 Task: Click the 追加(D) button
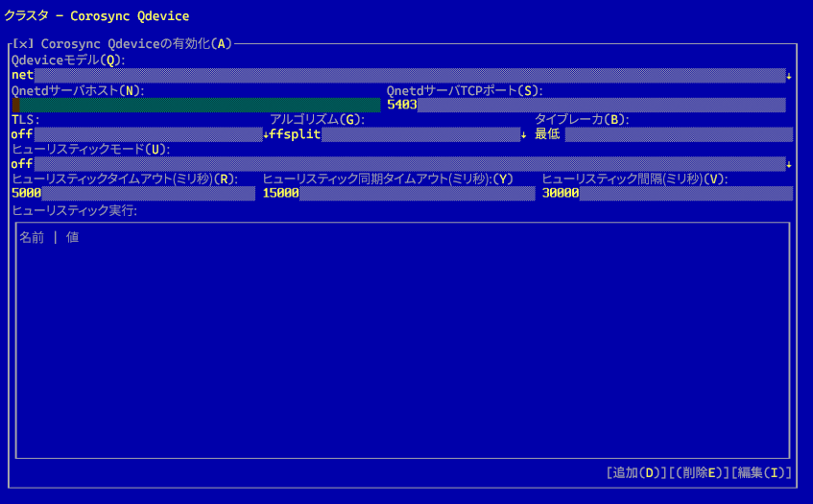[x=636, y=473]
